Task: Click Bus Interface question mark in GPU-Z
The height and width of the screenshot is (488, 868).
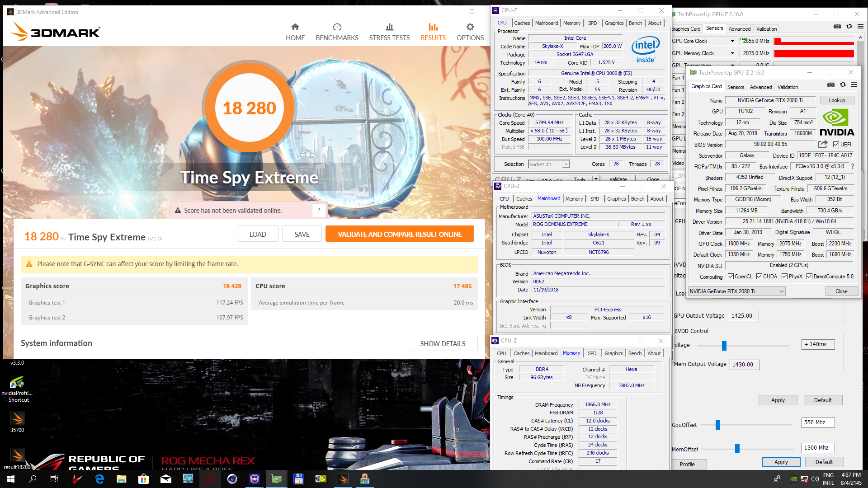Action: pyautogui.click(x=852, y=166)
